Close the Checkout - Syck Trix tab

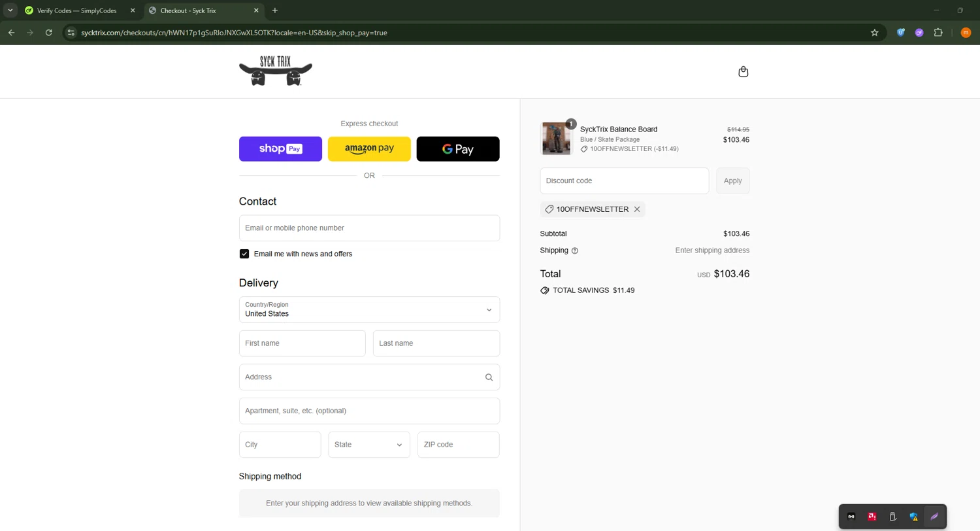tap(255, 10)
